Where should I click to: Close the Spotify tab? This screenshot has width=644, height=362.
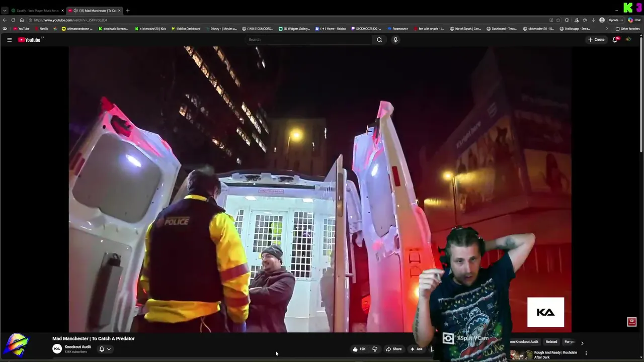click(62, 11)
